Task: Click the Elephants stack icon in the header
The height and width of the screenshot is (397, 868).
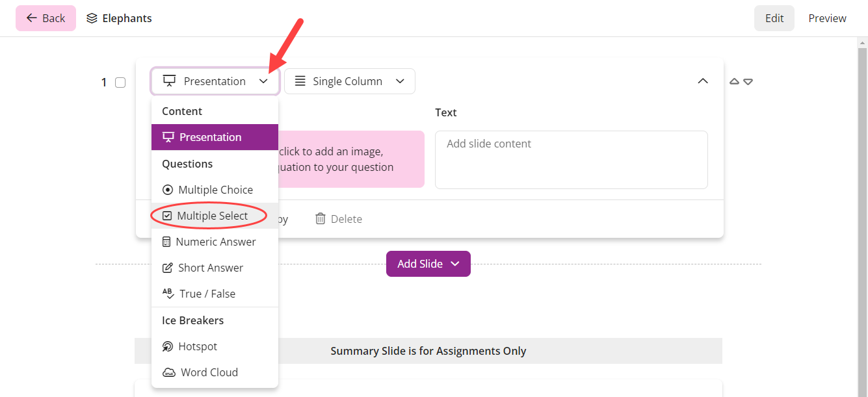Action: [93, 18]
